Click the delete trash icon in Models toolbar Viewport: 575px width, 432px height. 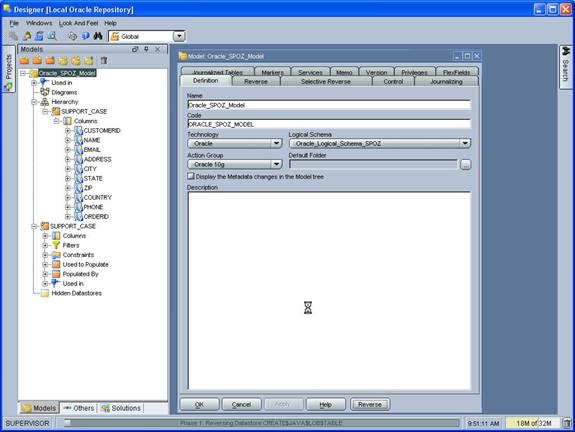pyautogui.click(x=104, y=61)
